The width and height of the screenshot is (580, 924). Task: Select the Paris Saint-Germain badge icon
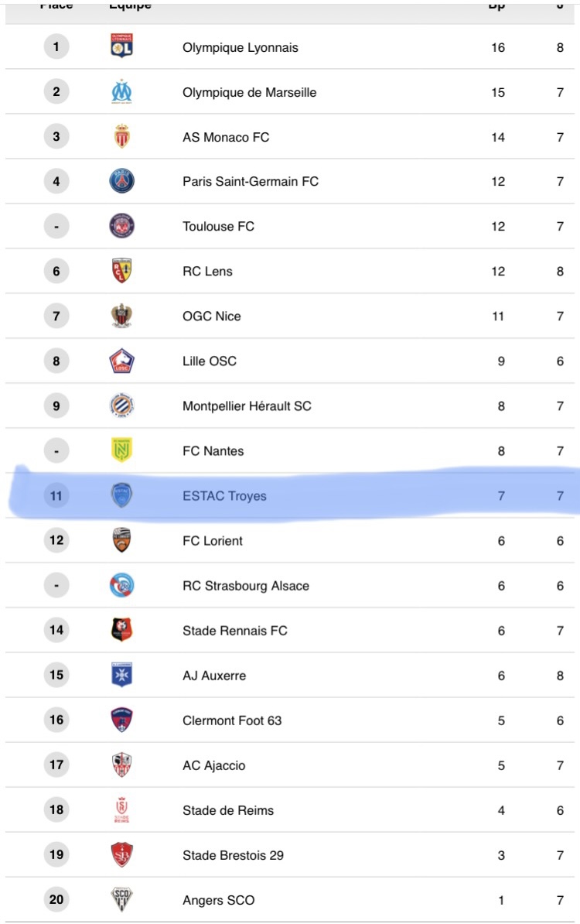122,181
